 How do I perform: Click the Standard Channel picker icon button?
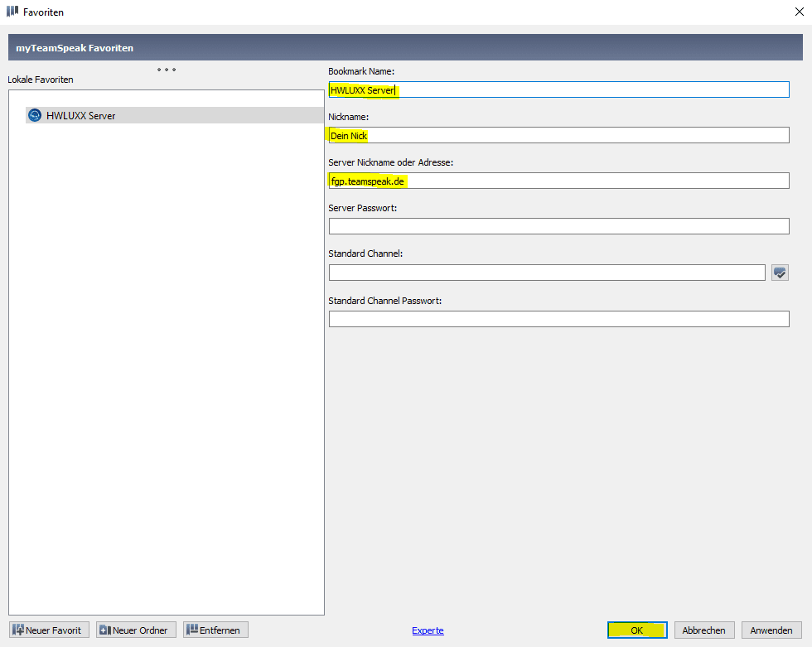pyautogui.click(x=780, y=273)
